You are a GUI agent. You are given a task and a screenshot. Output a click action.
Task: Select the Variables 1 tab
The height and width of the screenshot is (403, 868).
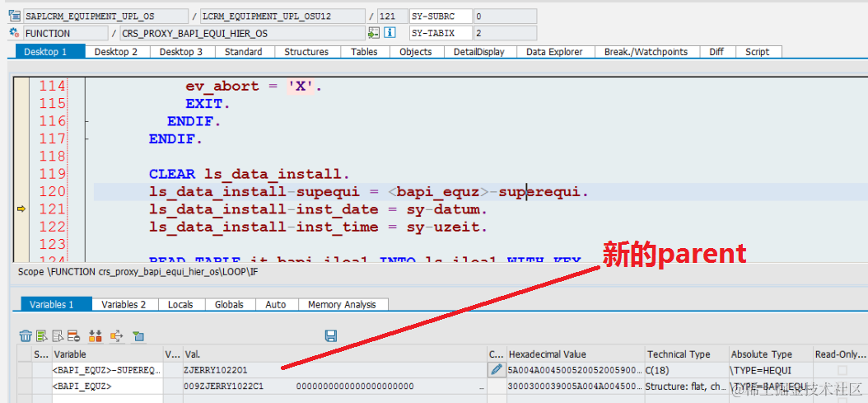pyautogui.click(x=57, y=304)
